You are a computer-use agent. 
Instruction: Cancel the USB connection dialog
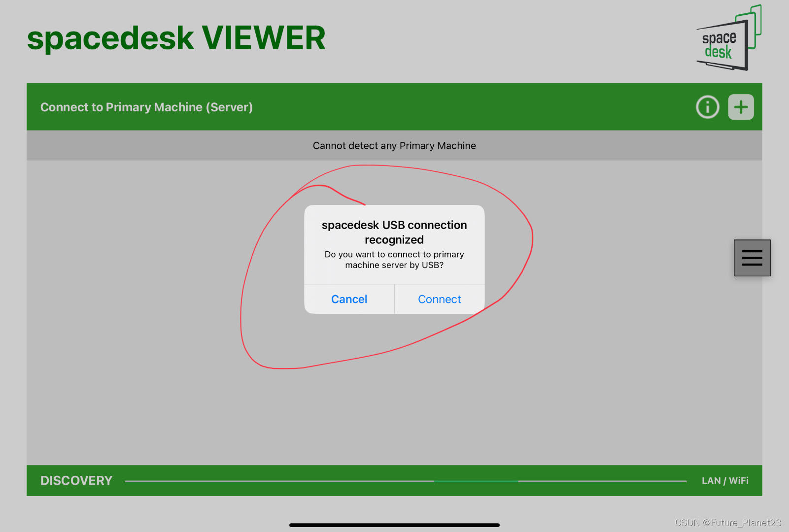click(349, 299)
